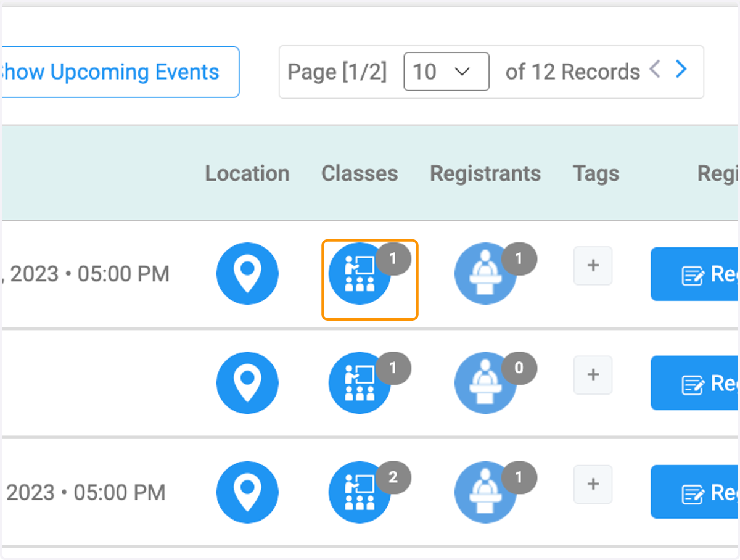Image resolution: width=740 pixels, height=560 pixels.
Task: Add tag in the 0 registrants row
Action: pyautogui.click(x=593, y=375)
